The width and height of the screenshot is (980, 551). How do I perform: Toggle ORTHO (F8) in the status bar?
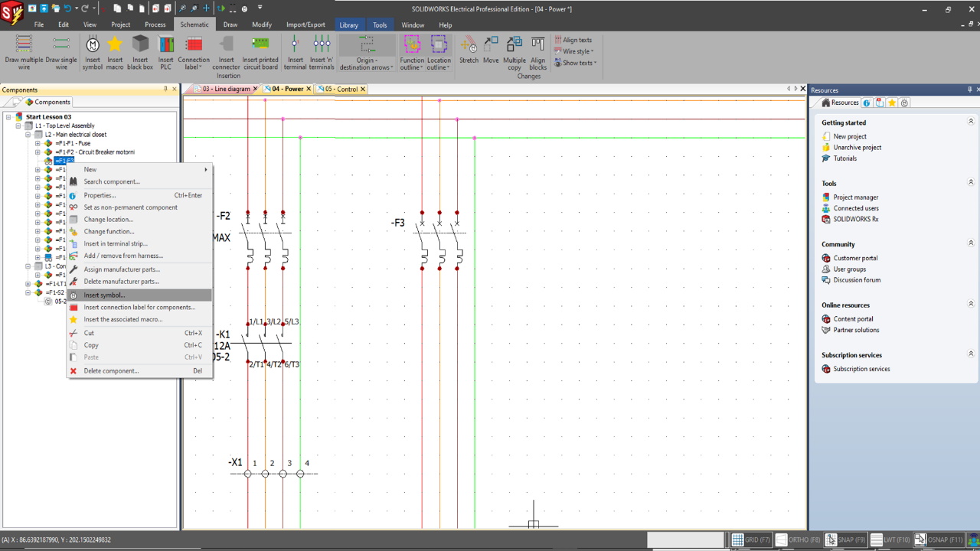(797, 540)
